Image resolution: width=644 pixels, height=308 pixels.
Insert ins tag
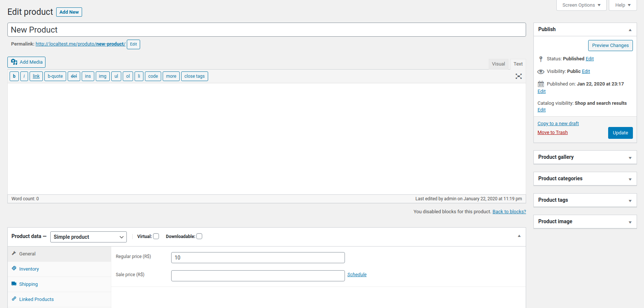[88, 76]
